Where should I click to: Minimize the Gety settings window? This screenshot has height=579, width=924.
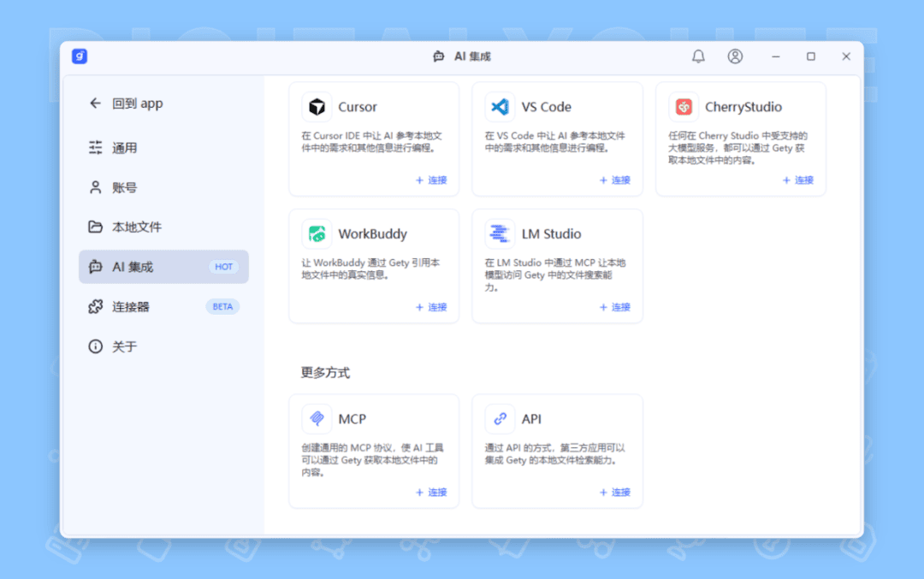(775, 56)
